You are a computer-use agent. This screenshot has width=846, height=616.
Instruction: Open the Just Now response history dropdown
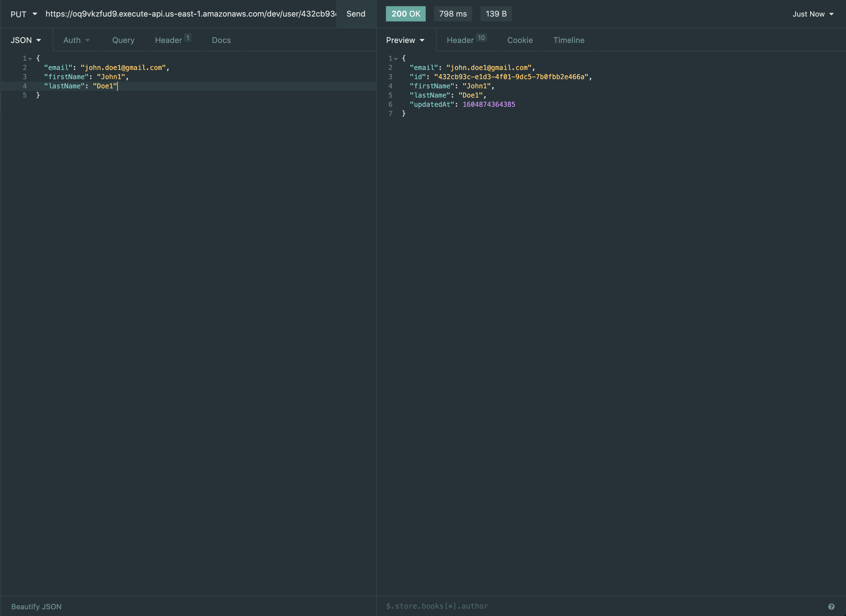point(813,14)
